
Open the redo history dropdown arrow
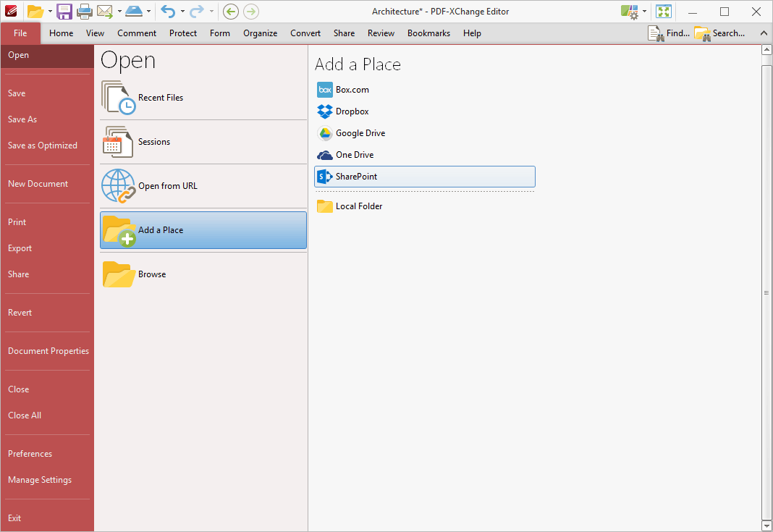(x=211, y=12)
